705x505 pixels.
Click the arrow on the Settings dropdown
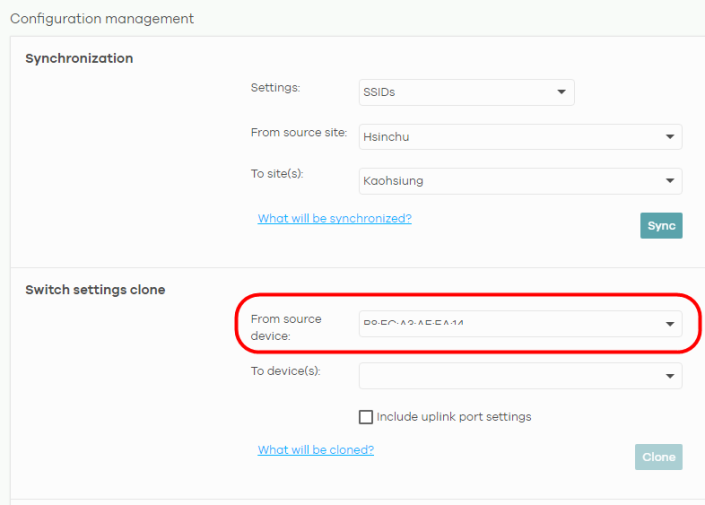pyautogui.click(x=561, y=93)
